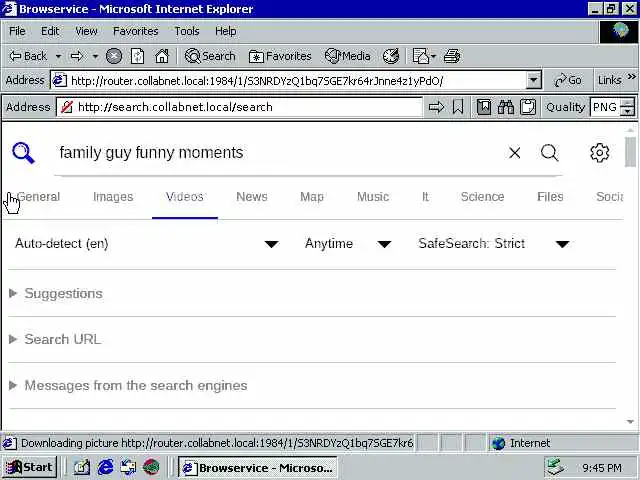Switch to the News tab
This screenshot has height=480, width=640.
[x=252, y=197]
